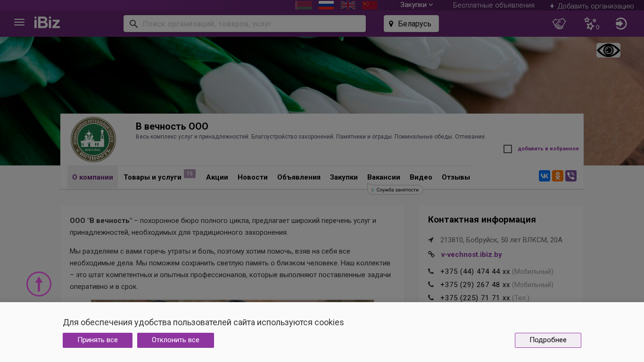Share via Viber icon
Screen dimensions: 644x362
click(x=571, y=176)
